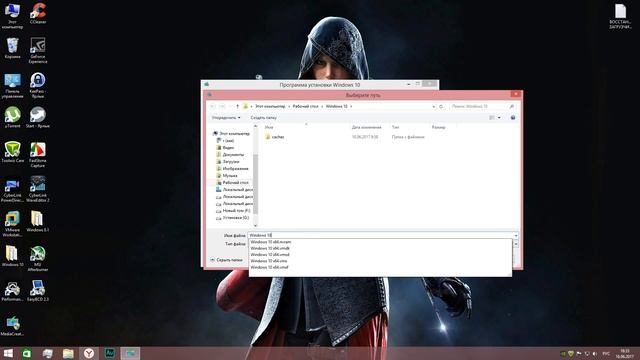Open EasyBCD 2.3 desktop shortcut
The height and width of the screenshot is (360, 640).
38,291
